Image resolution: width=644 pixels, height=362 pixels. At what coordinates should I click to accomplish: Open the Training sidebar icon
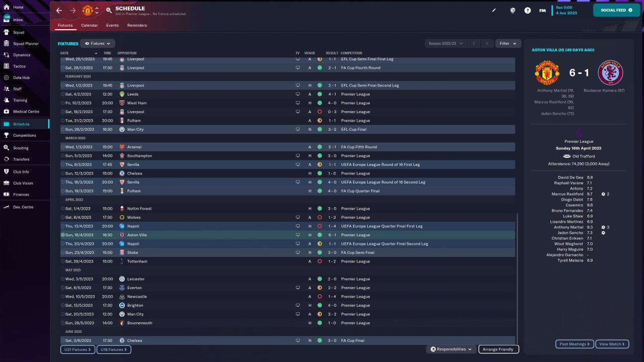pyautogui.click(x=7, y=100)
